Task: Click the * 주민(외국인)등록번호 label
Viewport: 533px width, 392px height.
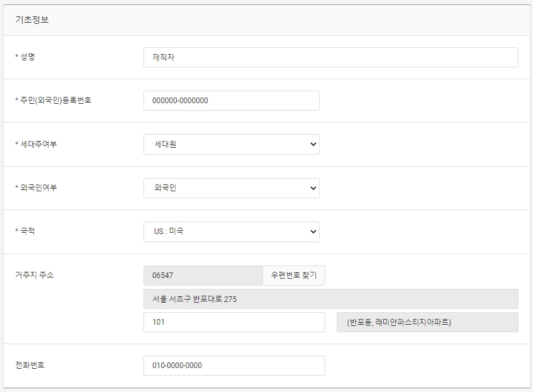Action: 53,100
